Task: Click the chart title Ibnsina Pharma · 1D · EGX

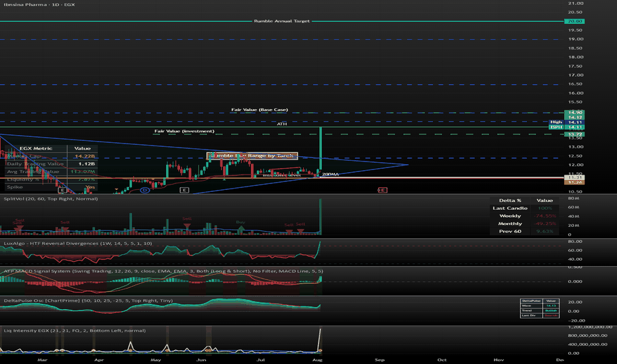Action: click(39, 5)
